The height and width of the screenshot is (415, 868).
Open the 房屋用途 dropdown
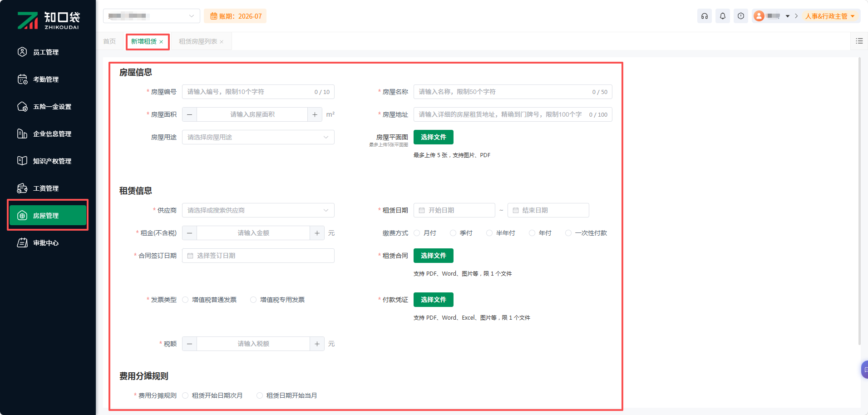tap(258, 137)
